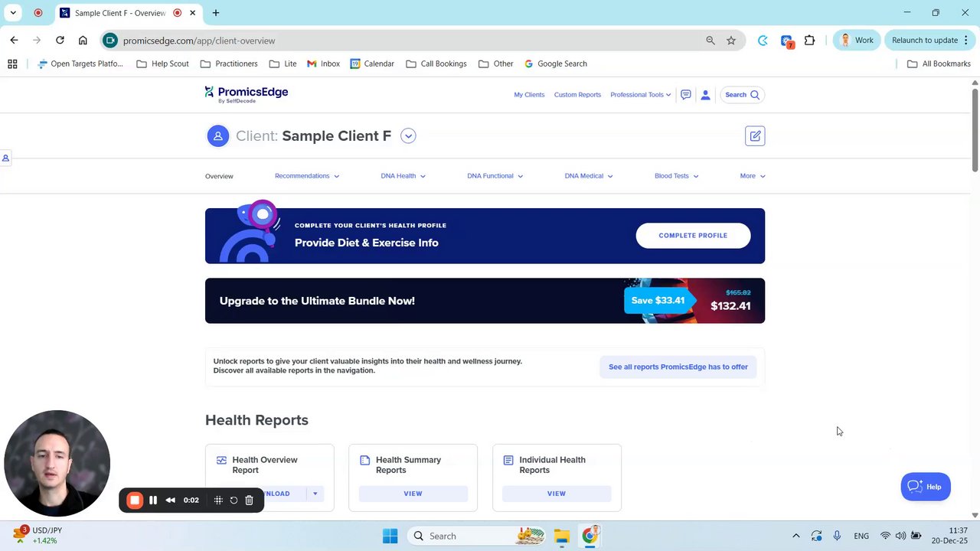This screenshot has width=980, height=551.
Task: Click See all reports PromicsEdge has to offer
Action: 678,367
